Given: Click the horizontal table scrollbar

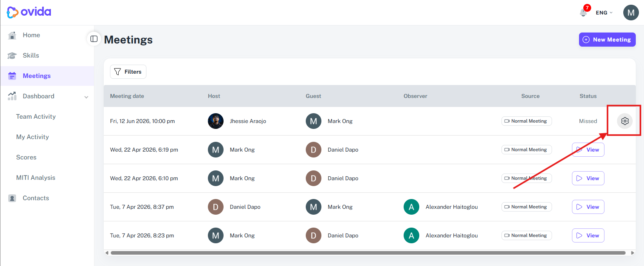Looking at the screenshot, I should point(368,253).
